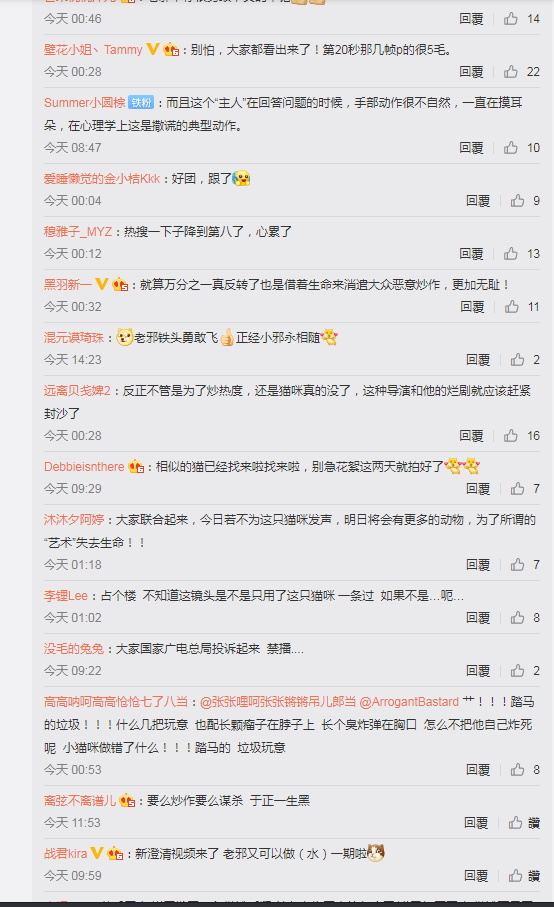Click the verified V badge beside 黑羽新一
Viewport: 554px width, 907px height.
102,284
